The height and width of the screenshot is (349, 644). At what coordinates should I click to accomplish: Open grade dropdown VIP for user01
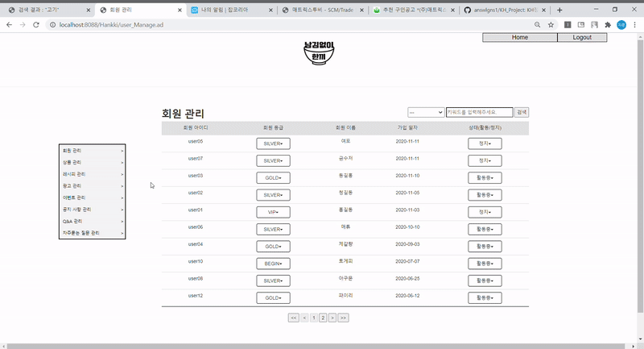coord(273,212)
